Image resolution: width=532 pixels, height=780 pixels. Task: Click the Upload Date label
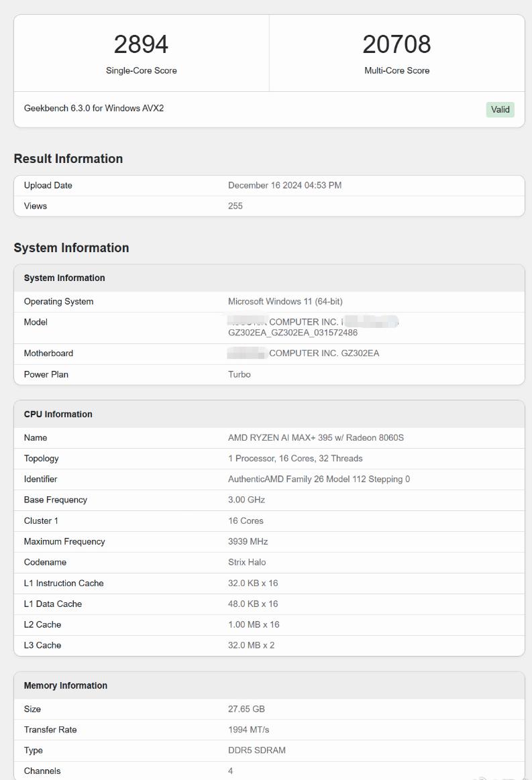(48, 185)
